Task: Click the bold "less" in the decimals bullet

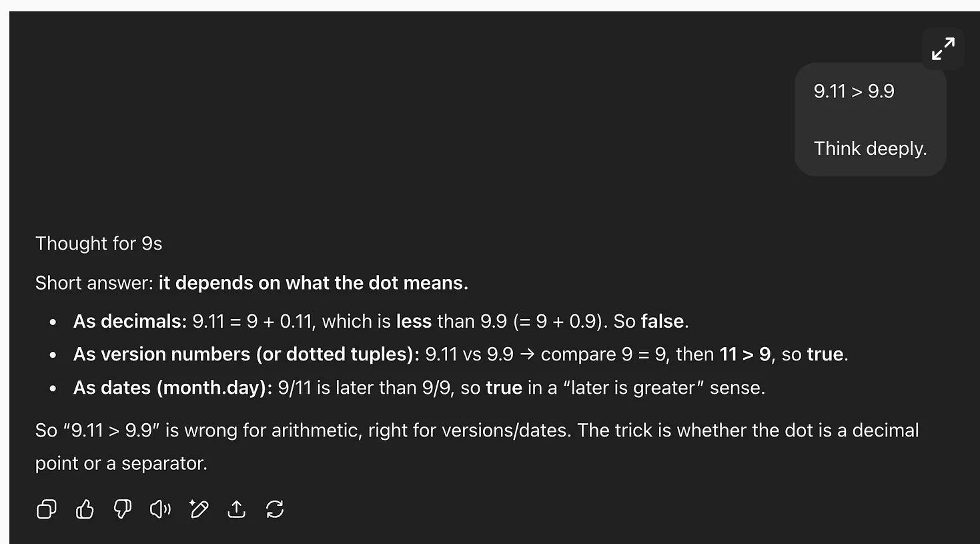Action: 414,321
